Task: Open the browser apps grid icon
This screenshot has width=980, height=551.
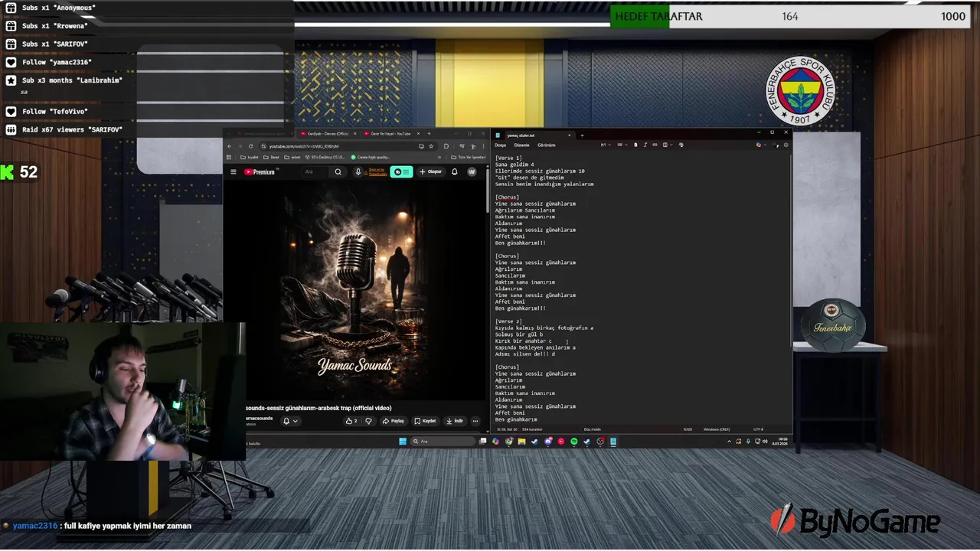Action: pos(229,157)
